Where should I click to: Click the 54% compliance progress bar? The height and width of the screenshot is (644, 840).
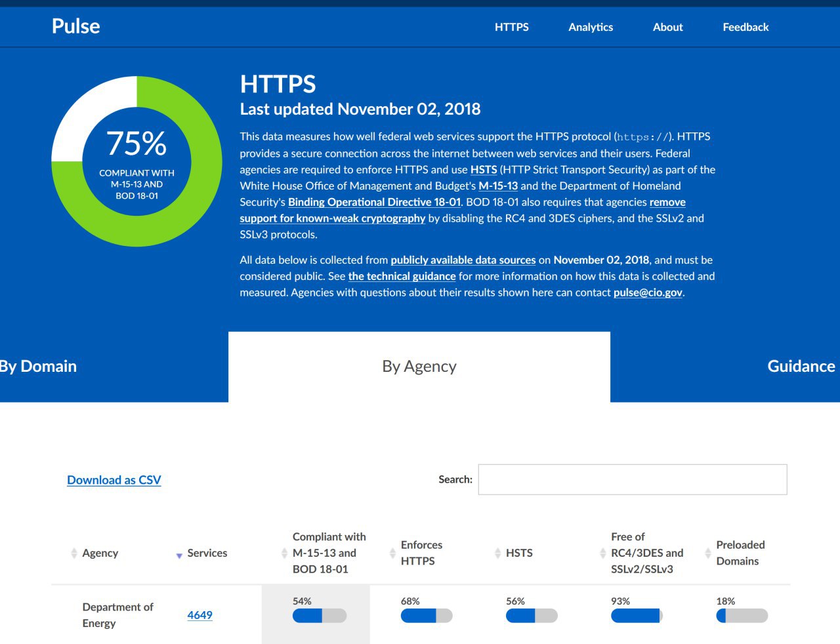pyautogui.click(x=320, y=616)
